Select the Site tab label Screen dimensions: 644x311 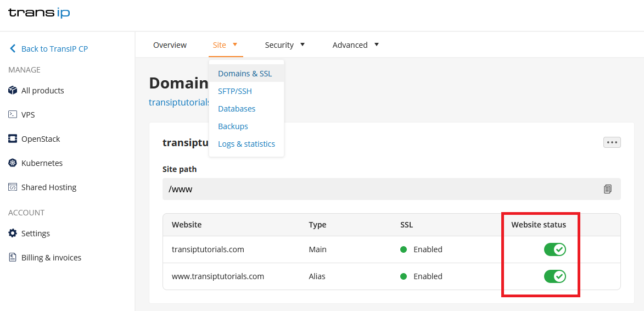tap(219, 45)
